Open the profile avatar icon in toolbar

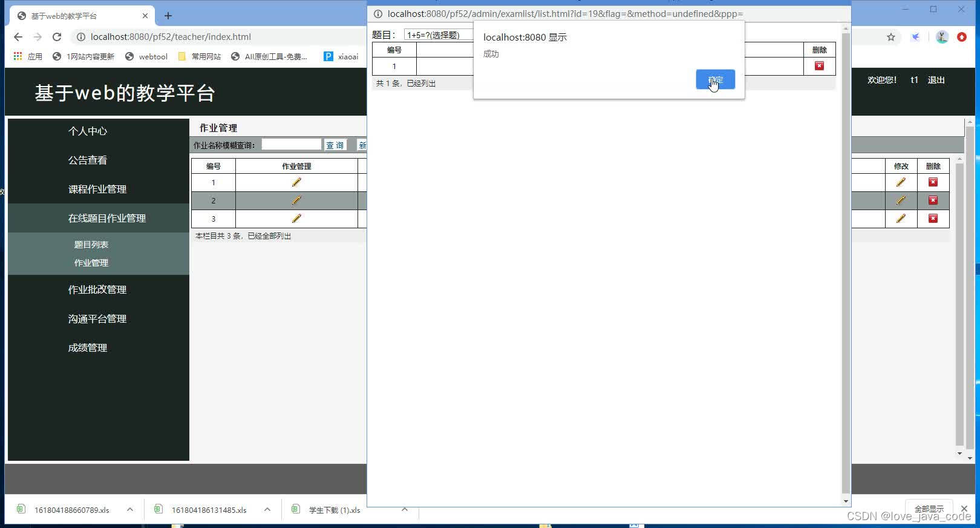[942, 37]
